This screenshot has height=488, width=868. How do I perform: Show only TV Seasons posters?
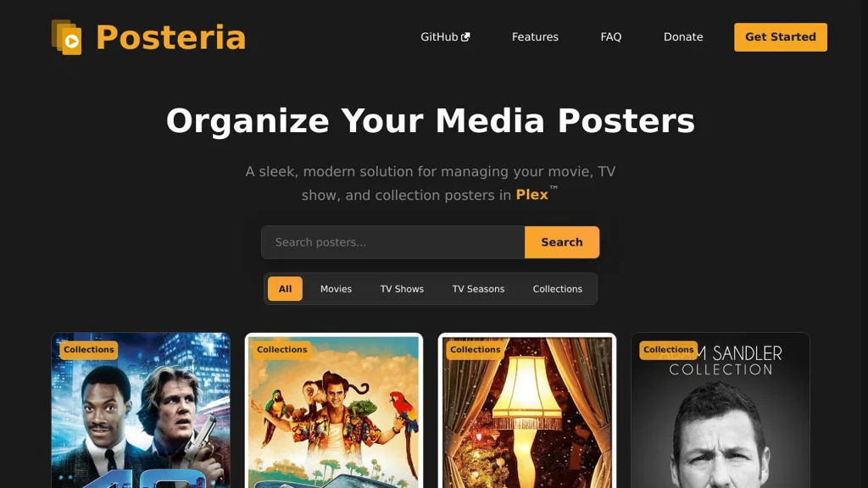(x=478, y=289)
